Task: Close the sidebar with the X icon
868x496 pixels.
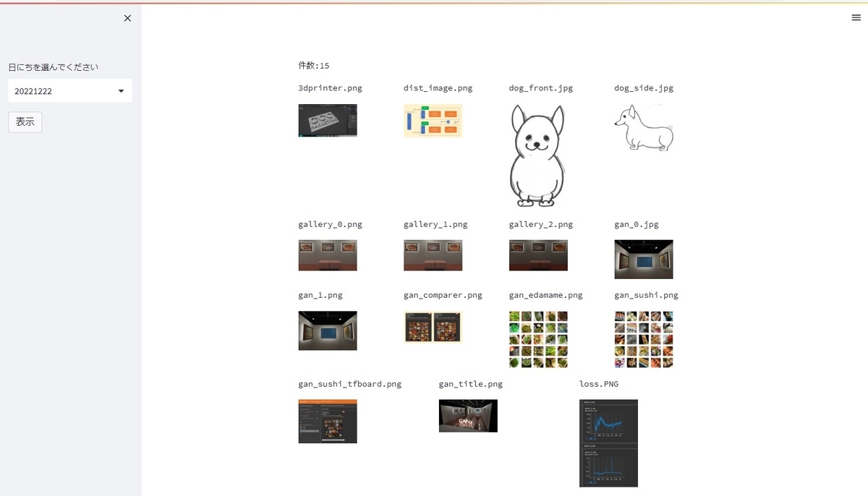Action: tap(127, 18)
